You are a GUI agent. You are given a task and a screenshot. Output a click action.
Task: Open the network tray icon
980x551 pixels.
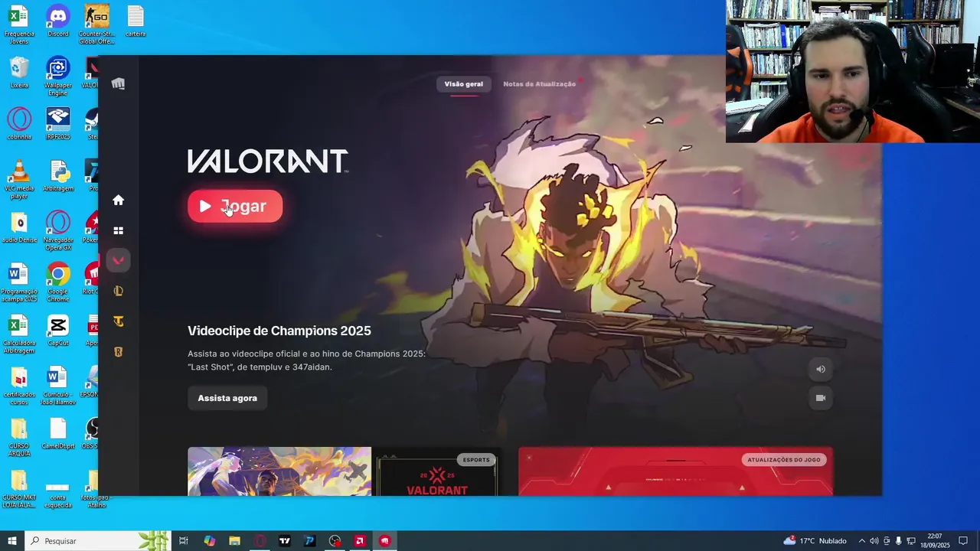pos(911,541)
